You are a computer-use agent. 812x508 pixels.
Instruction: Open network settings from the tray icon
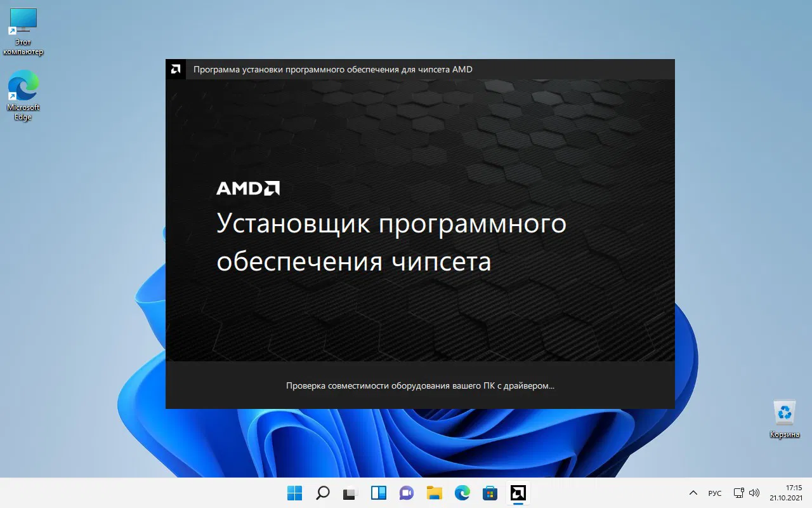click(739, 493)
